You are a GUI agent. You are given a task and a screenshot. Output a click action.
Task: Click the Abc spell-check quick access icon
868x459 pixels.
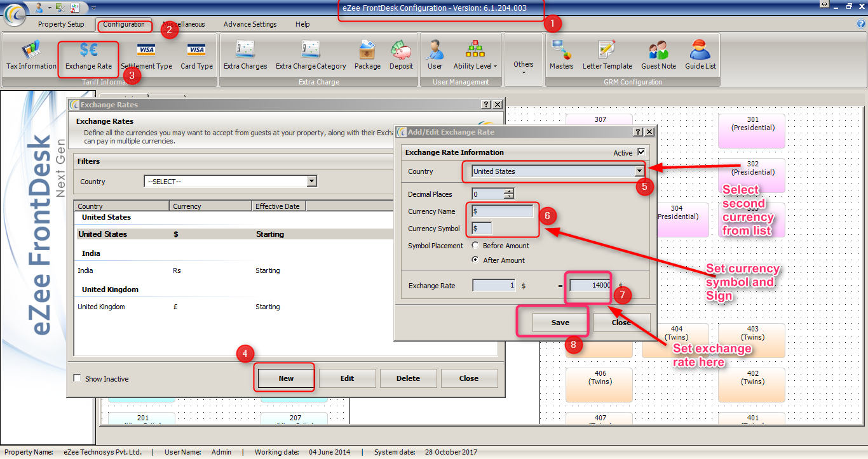pyautogui.click(x=76, y=7)
